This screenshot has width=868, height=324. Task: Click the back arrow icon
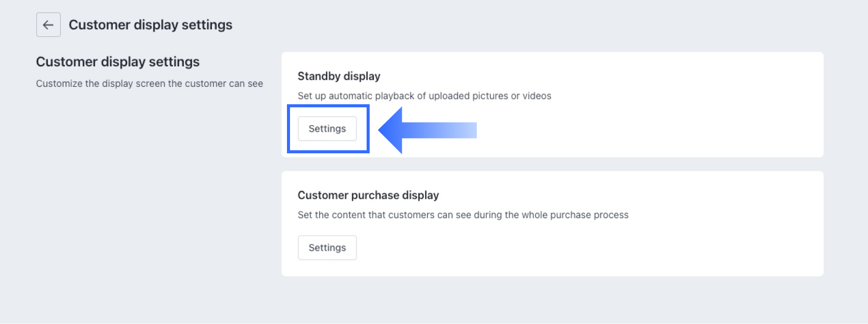(x=49, y=25)
